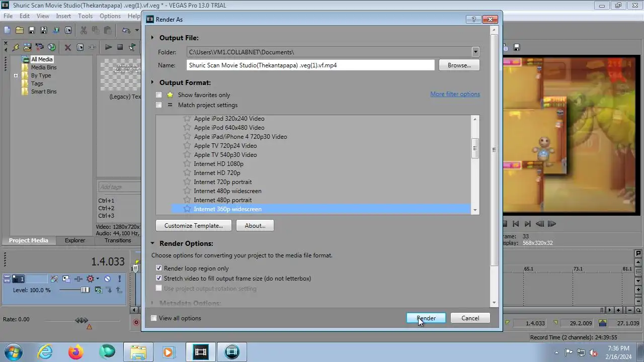644x362 pixels.
Task: Tick the Show favorites only checkbox
Action: (x=159, y=95)
